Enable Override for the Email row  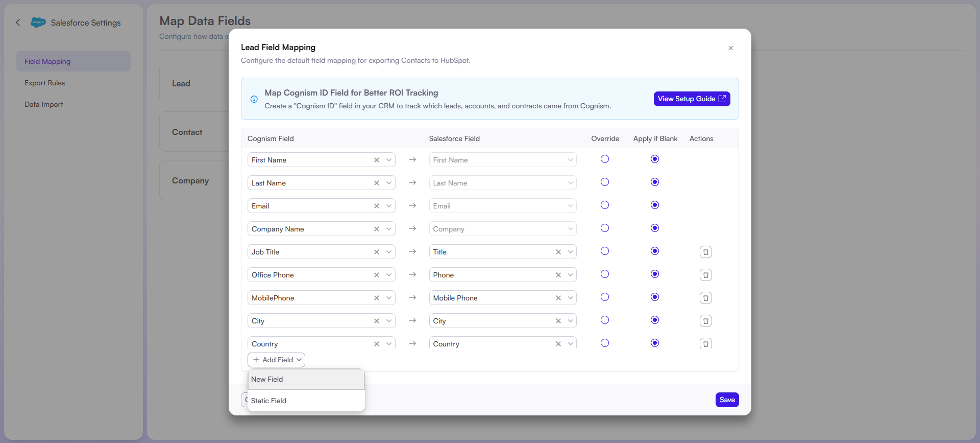coord(605,205)
